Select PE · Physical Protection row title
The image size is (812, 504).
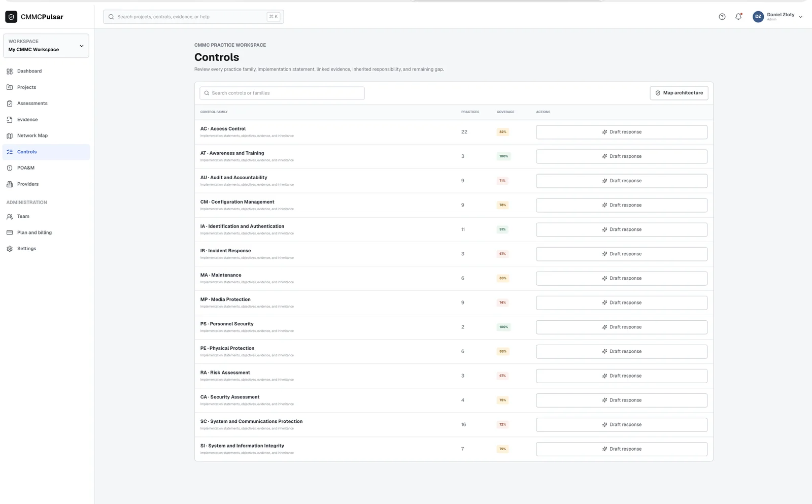227,348
